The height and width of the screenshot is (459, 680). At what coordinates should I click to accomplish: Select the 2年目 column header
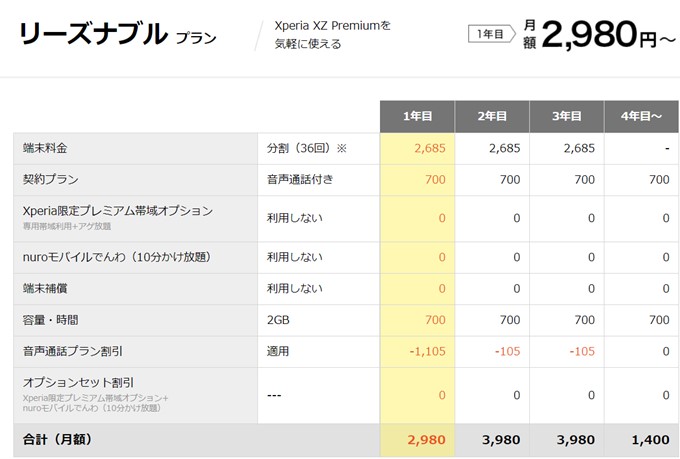pyautogui.click(x=491, y=117)
